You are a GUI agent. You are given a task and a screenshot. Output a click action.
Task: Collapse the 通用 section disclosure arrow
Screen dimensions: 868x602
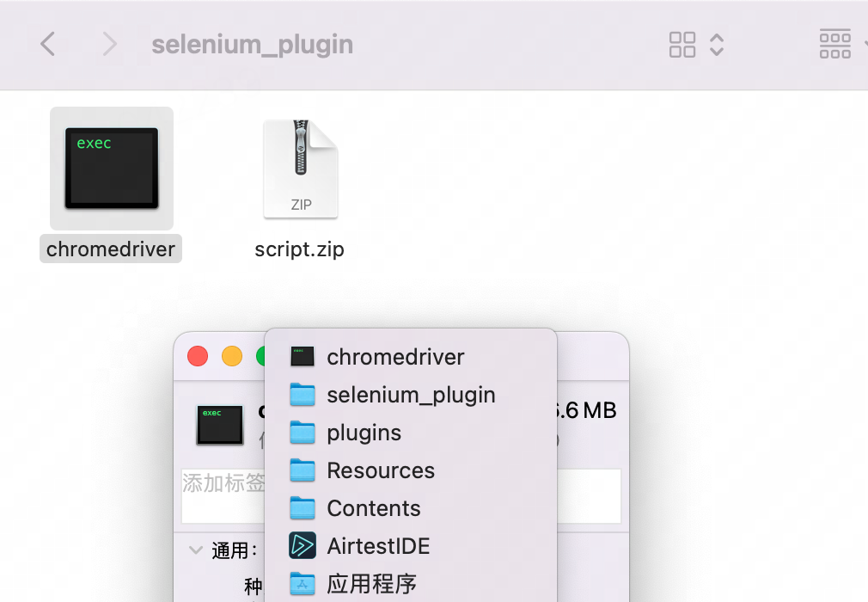click(195, 550)
